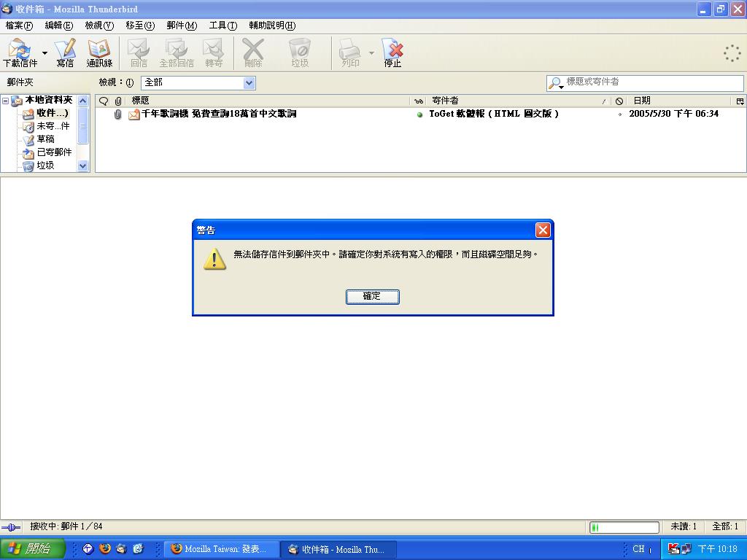Image resolution: width=747 pixels, height=560 pixels.
Task: Open the 檔案(F) menu
Action: coord(19,26)
